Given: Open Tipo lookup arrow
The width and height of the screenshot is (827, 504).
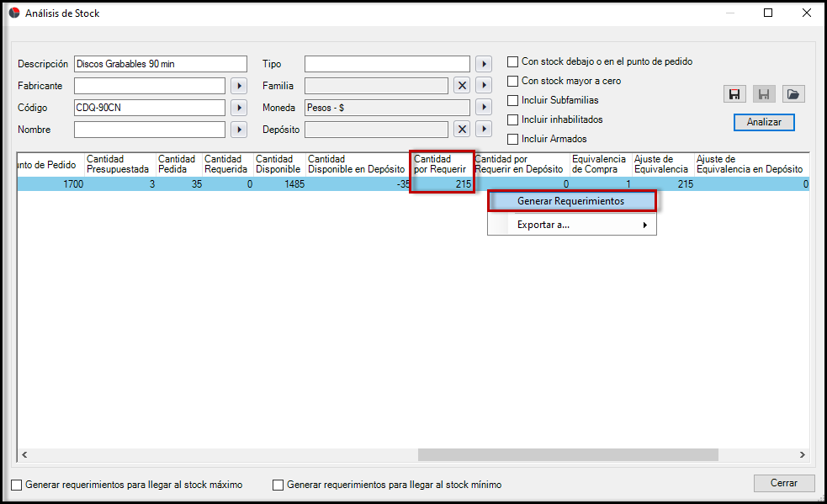Looking at the screenshot, I should tap(484, 64).
